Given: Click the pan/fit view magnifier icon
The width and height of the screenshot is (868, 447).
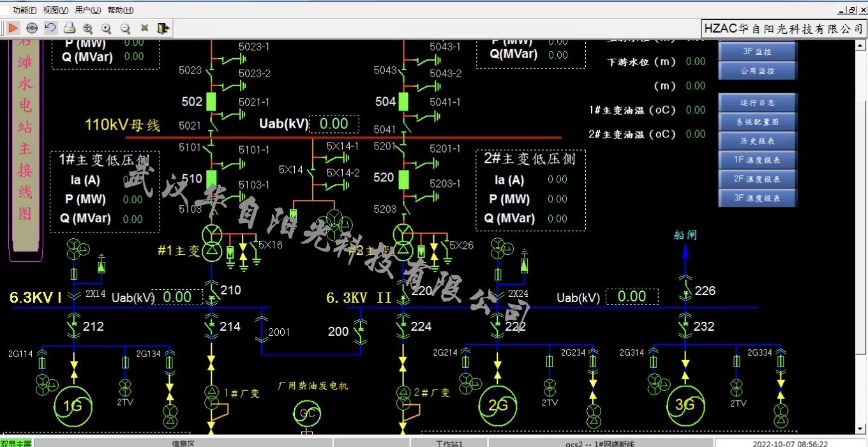Looking at the screenshot, I should [87, 28].
